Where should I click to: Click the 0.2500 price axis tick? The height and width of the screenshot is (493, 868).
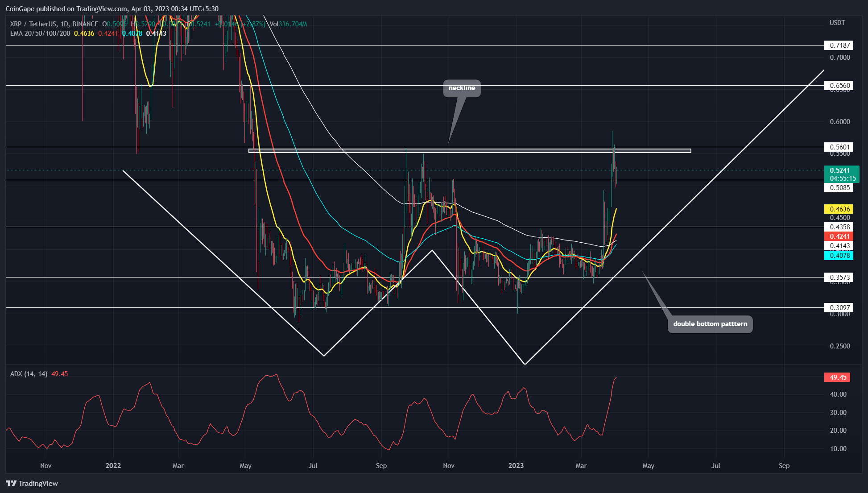(840, 346)
